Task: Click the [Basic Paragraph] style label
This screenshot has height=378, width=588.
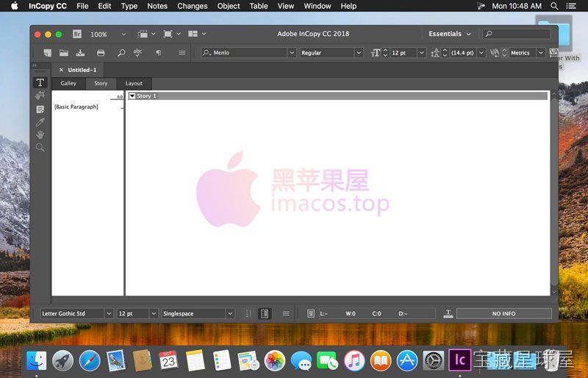Action: 76,107
